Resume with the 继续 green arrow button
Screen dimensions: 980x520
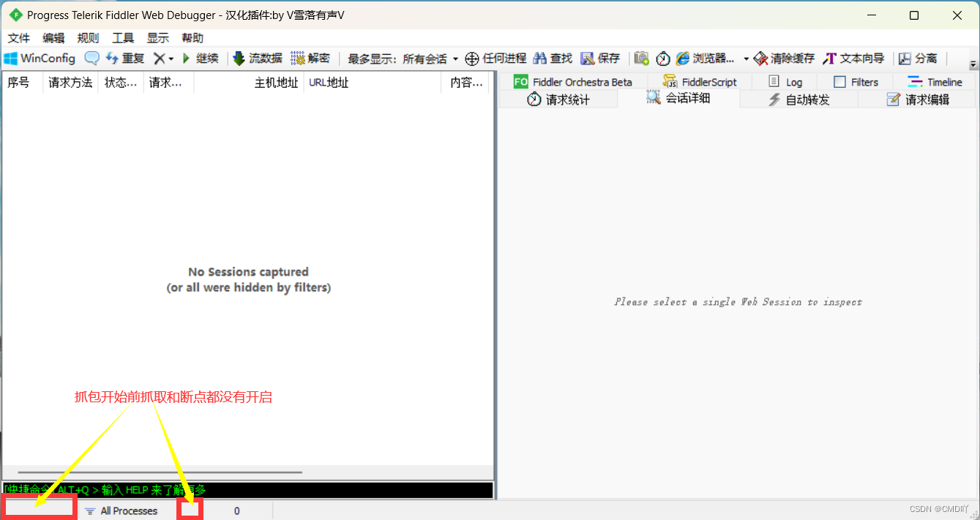[200, 59]
